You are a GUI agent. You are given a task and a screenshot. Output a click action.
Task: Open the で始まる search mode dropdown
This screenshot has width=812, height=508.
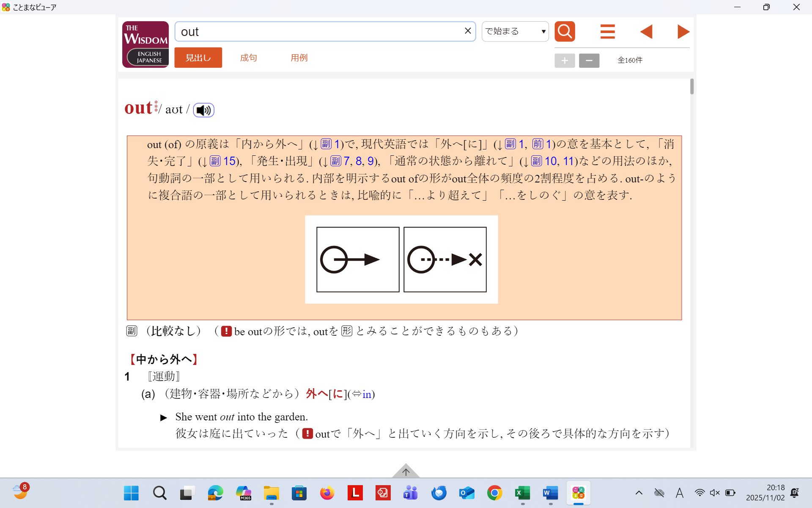tap(515, 31)
